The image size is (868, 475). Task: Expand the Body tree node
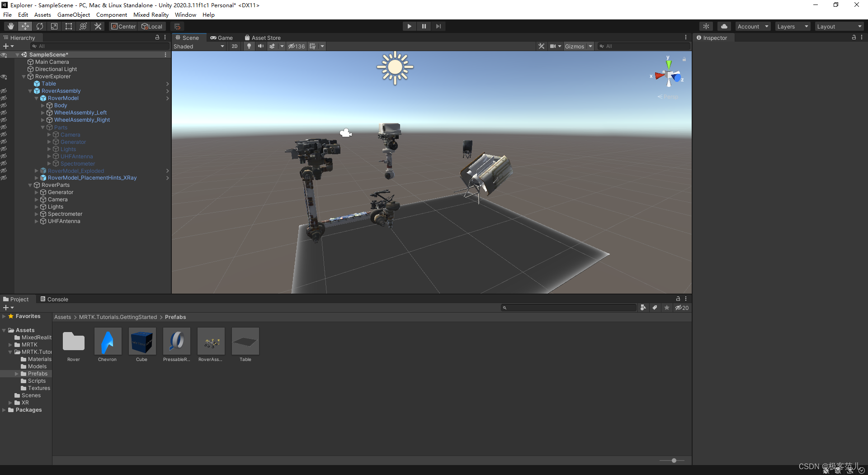pyautogui.click(x=43, y=105)
